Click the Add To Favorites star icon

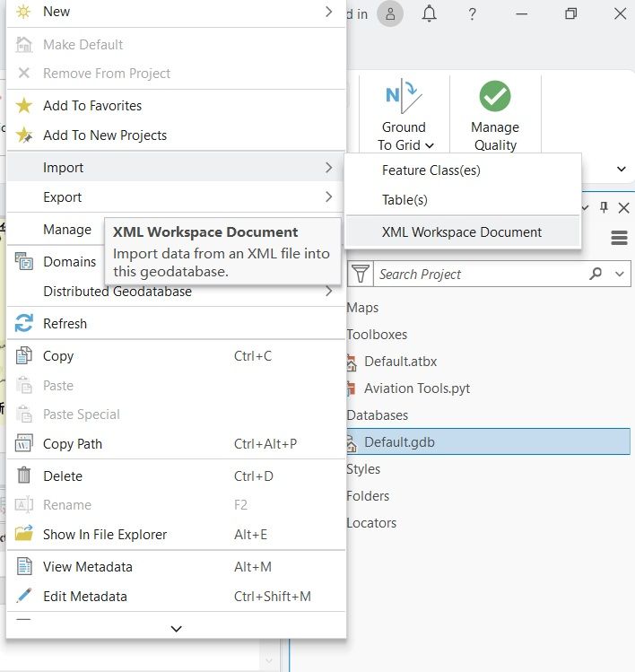[x=24, y=106]
